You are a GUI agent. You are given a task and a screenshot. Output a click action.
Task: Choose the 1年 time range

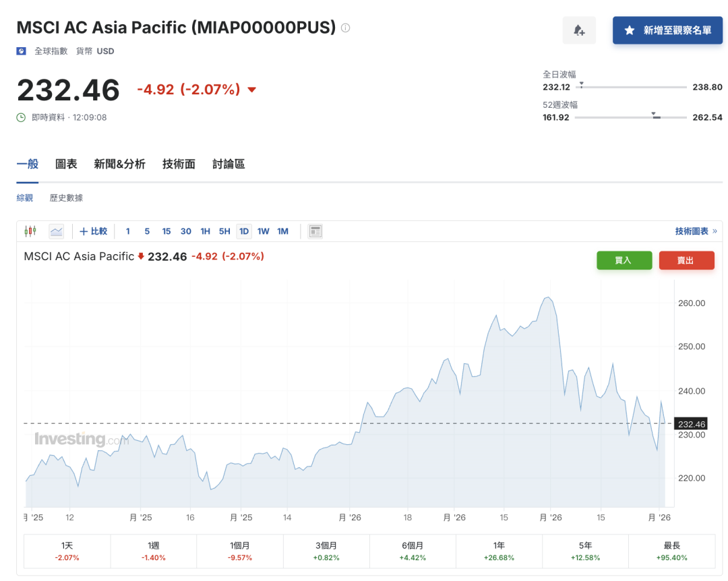[499, 551]
